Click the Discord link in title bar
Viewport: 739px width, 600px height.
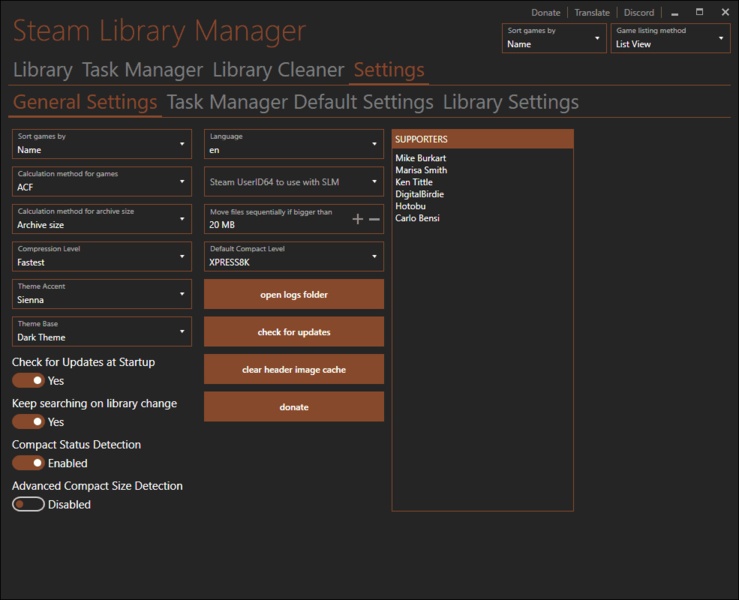[638, 13]
